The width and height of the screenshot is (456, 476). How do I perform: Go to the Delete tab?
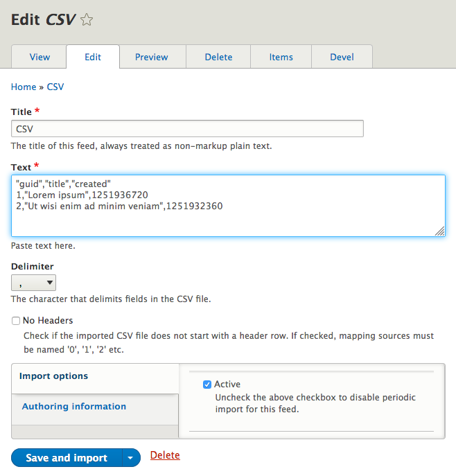click(218, 57)
